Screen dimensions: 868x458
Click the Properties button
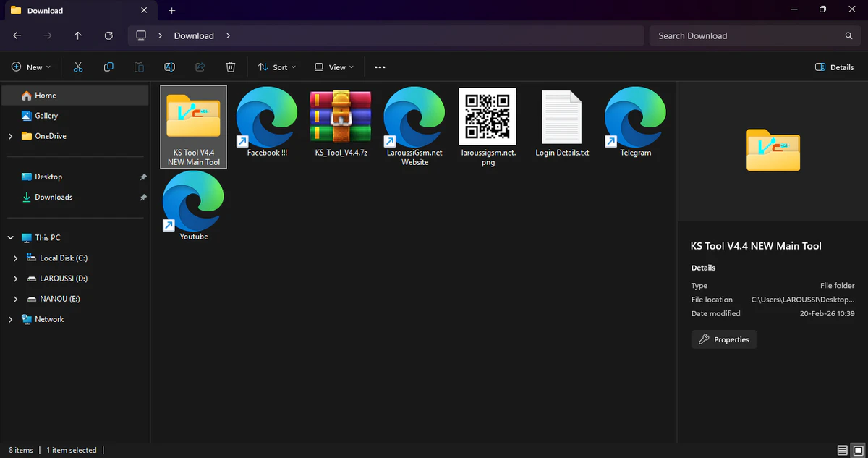(724, 339)
